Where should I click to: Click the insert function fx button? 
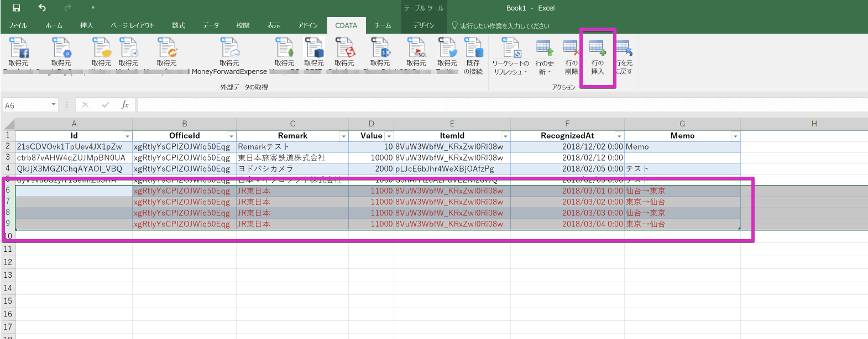click(x=125, y=105)
